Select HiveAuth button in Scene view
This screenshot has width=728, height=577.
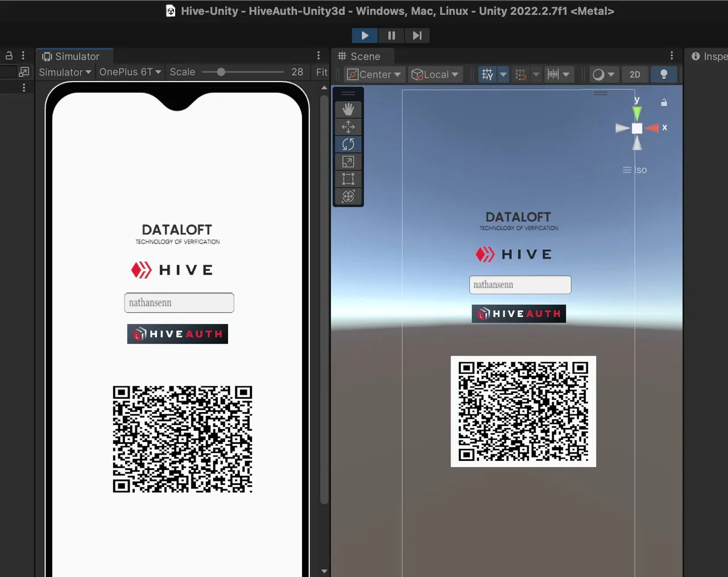pos(519,314)
